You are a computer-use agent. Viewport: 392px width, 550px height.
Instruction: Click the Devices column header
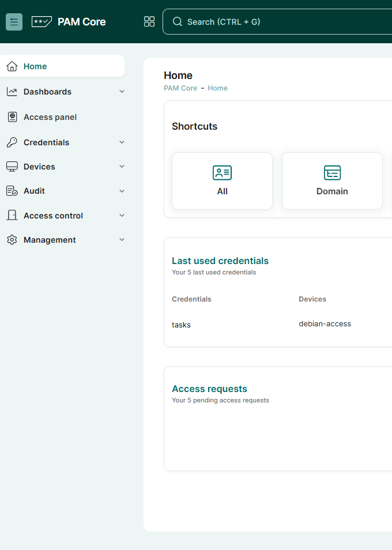click(312, 299)
